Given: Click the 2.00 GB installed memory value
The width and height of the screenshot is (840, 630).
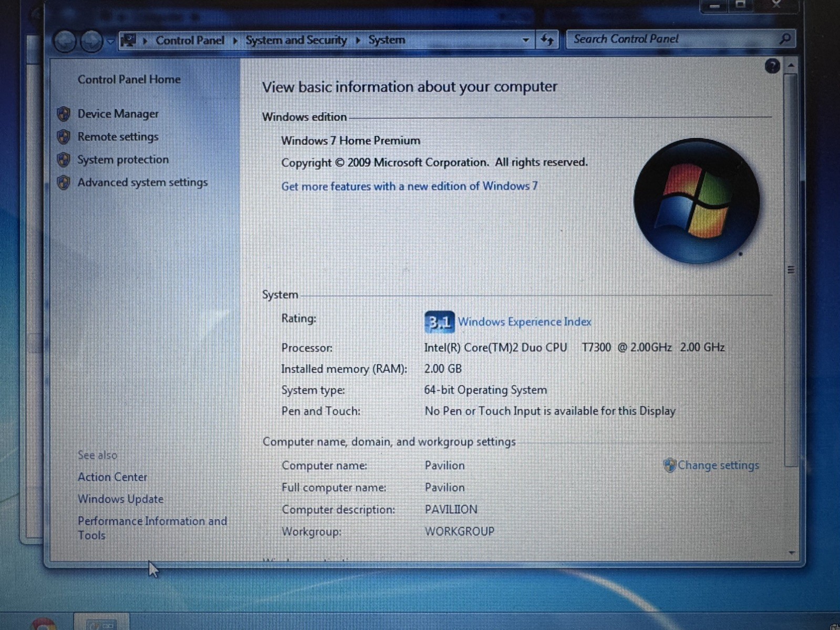Looking at the screenshot, I should [x=443, y=369].
